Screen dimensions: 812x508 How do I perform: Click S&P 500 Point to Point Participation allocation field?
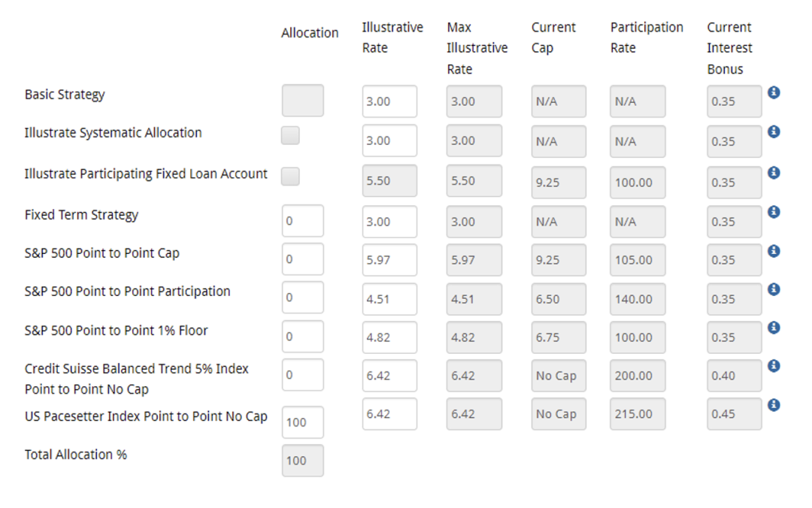[x=303, y=298]
